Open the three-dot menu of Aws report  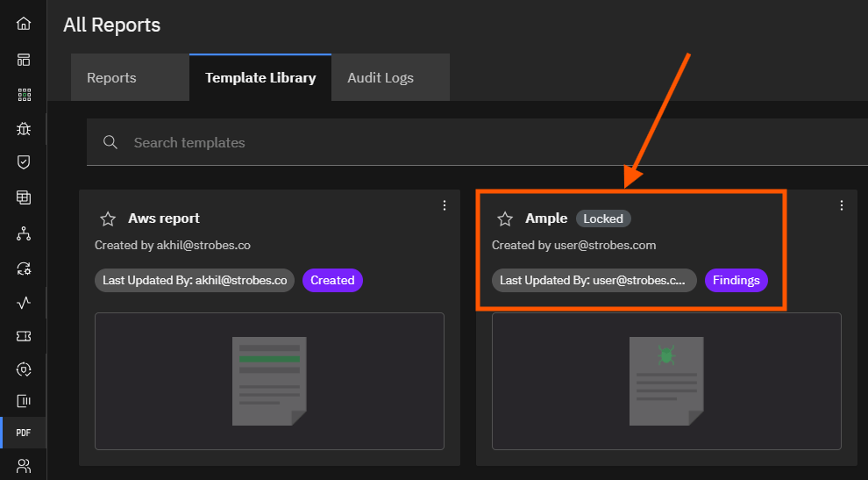445,205
